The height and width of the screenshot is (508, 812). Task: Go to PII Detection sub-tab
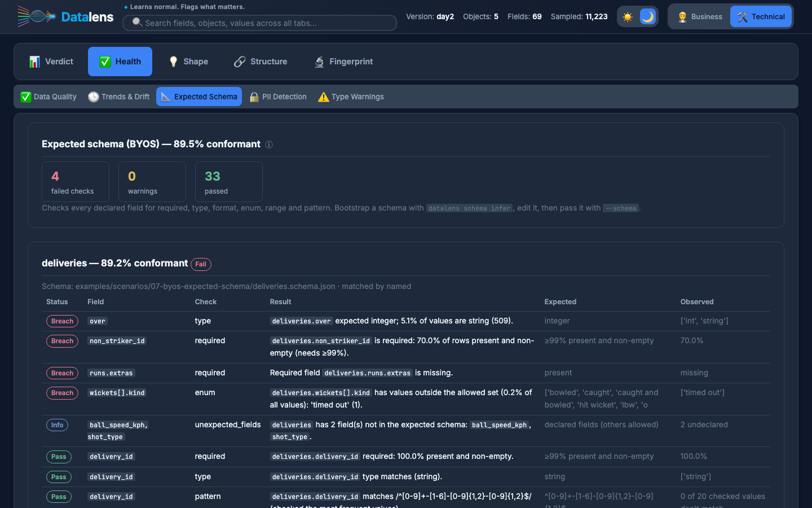pyautogui.click(x=278, y=97)
